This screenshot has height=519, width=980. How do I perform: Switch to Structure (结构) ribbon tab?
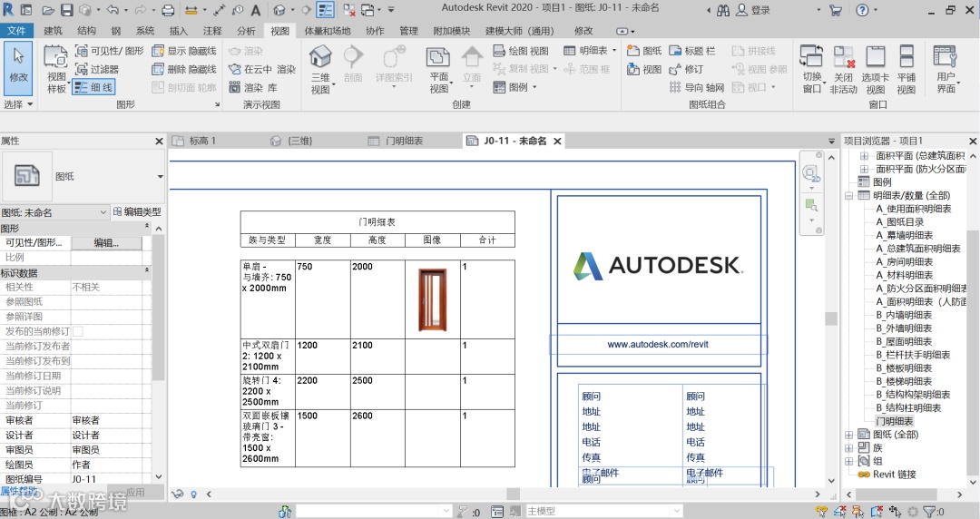[x=86, y=31]
